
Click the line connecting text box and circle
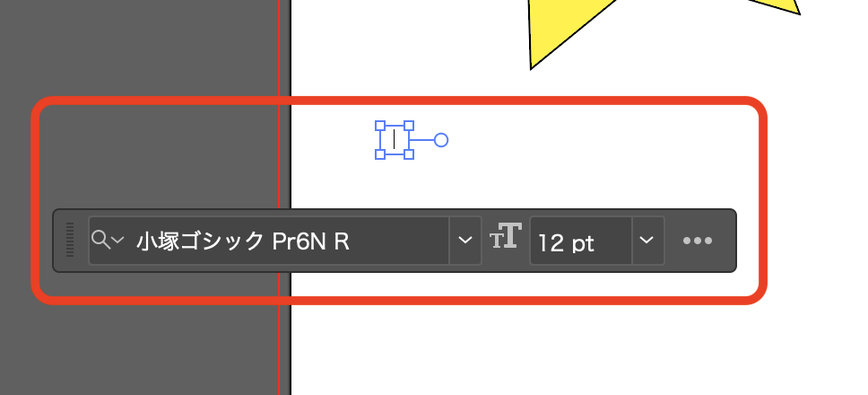click(x=423, y=140)
